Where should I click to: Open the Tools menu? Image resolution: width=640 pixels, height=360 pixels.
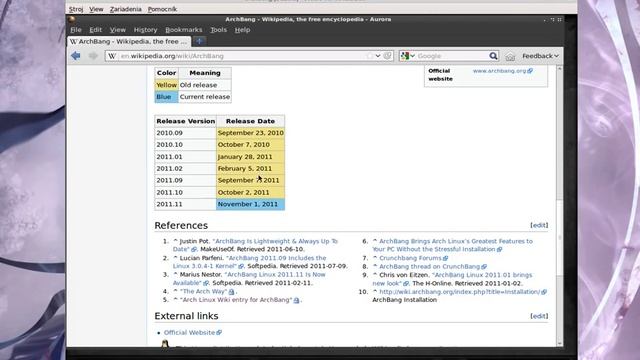pos(218,30)
